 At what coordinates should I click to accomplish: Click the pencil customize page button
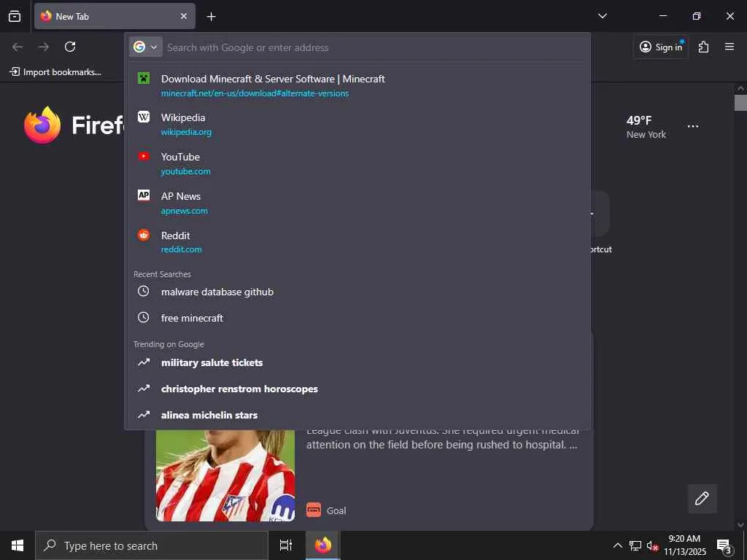tap(702, 499)
